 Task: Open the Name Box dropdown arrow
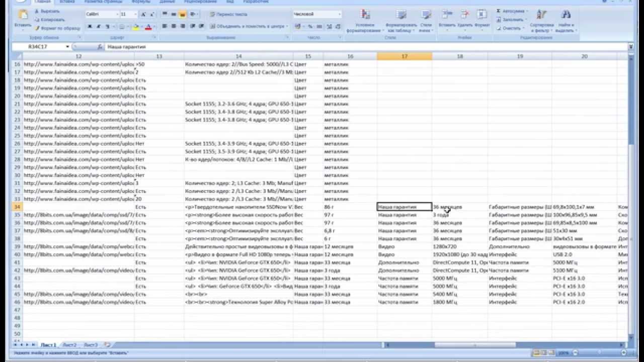pos(67,47)
